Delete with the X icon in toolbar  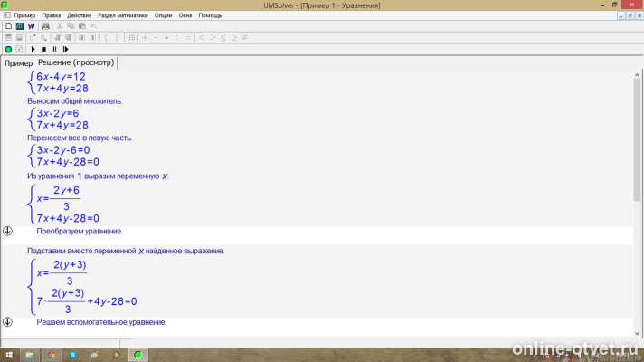(93, 26)
